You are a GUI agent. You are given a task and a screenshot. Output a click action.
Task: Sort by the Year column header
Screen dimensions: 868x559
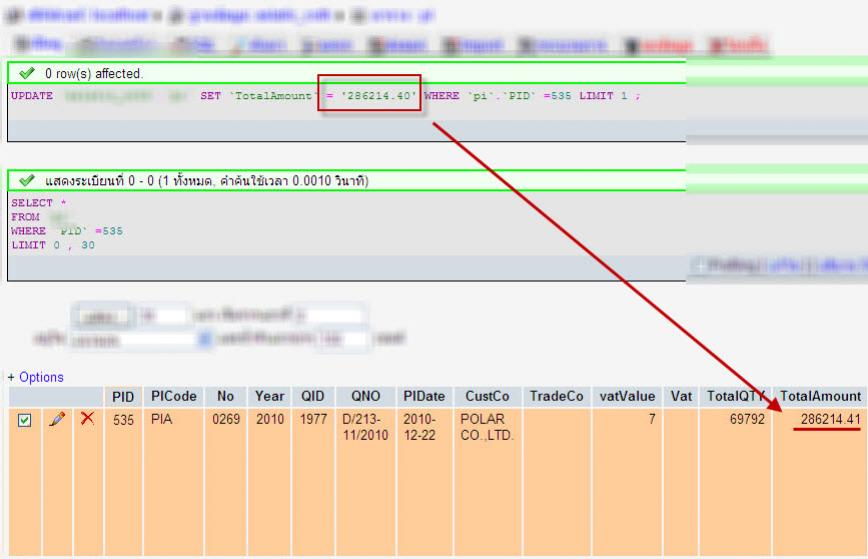click(270, 396)
